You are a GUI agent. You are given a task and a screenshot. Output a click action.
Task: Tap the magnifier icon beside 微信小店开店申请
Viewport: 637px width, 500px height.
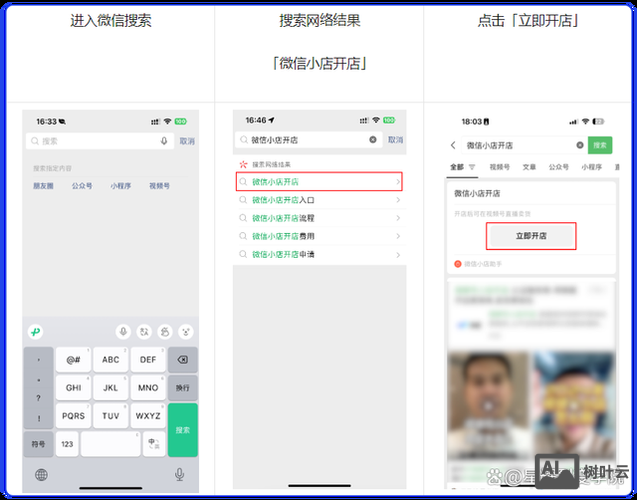click(243, 254)
